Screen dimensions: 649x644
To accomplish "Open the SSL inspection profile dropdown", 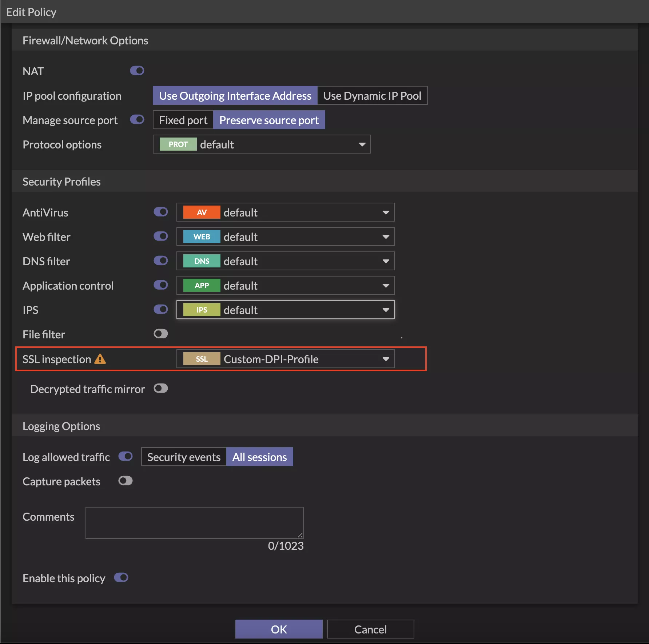I will (x=286, y=359).
